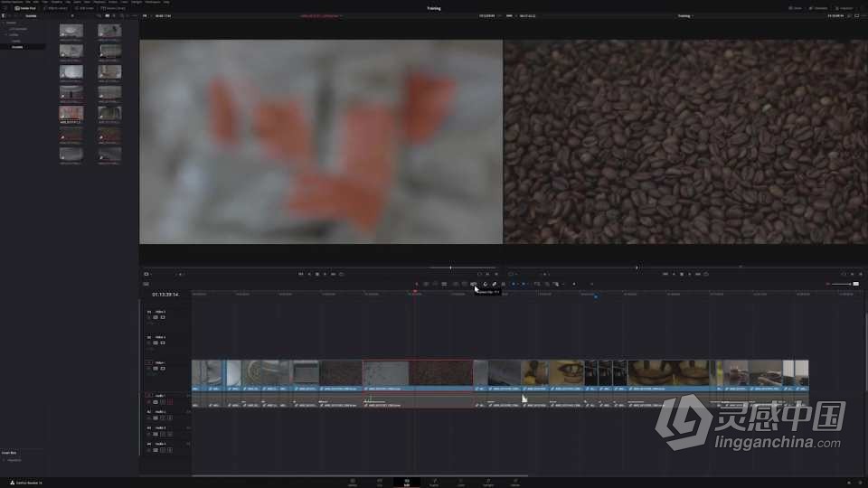Select the Blade edit mode tool
The image size is (868, 488).
coord(444,284)
